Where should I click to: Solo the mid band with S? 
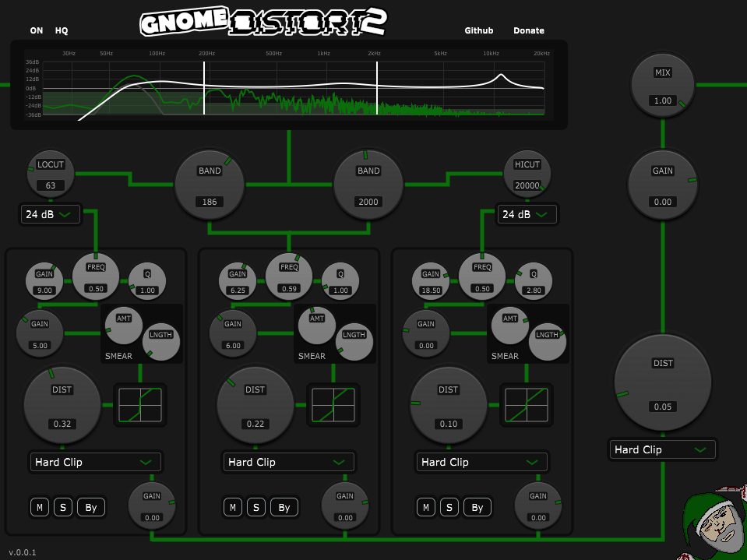[255, 507]
